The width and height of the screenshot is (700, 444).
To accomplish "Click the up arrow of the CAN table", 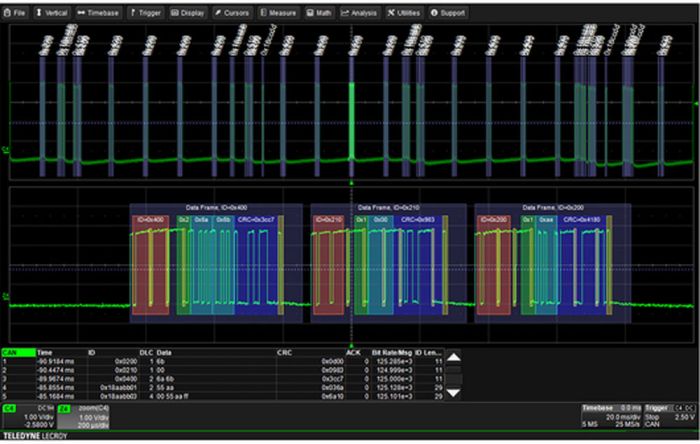I will (454, 357).
